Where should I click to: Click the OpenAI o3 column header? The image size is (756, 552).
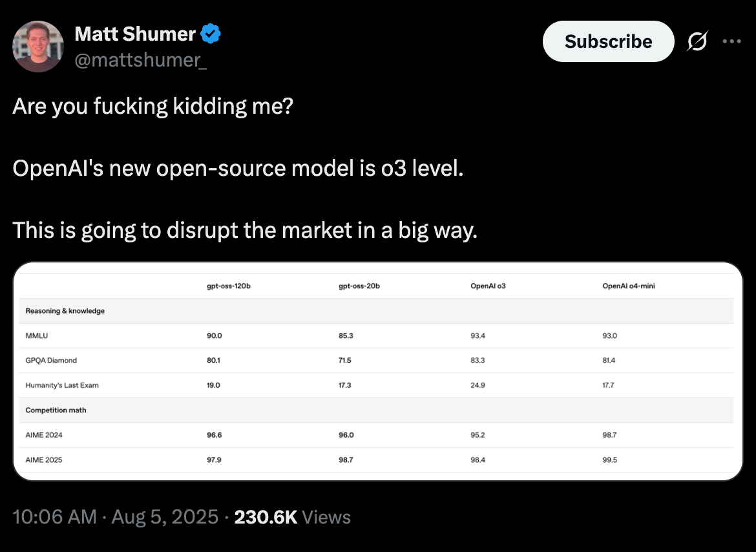[x=488, y=286]
